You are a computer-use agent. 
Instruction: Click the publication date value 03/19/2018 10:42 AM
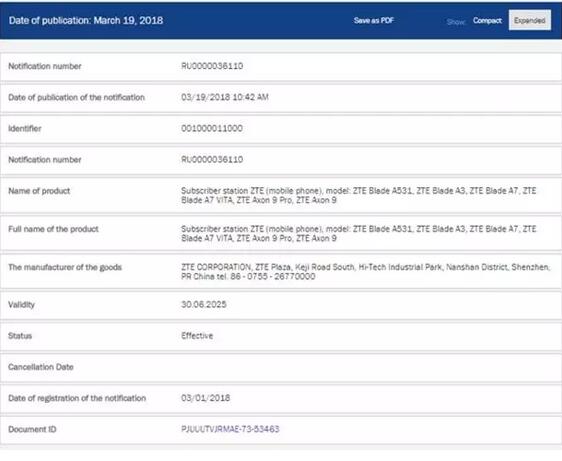[x=225, y=97]
